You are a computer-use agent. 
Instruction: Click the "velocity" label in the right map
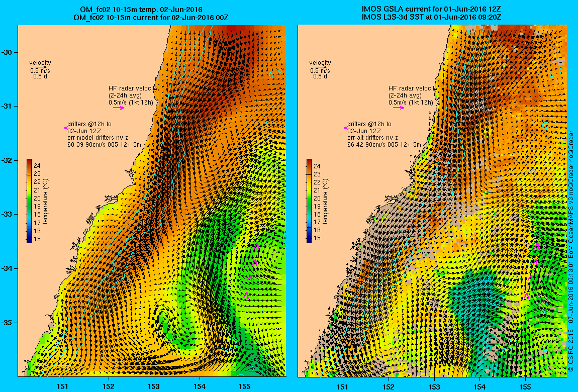click(x=320, y=63)
